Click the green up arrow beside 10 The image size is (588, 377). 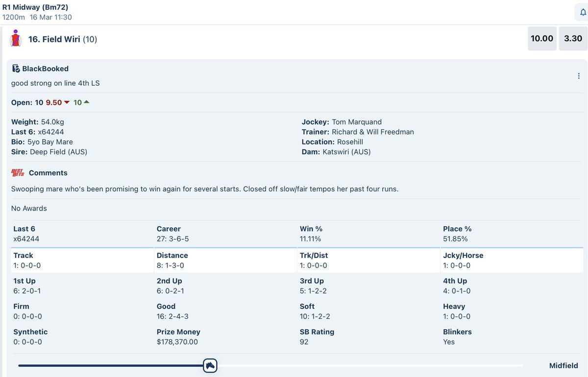[87, 102]
